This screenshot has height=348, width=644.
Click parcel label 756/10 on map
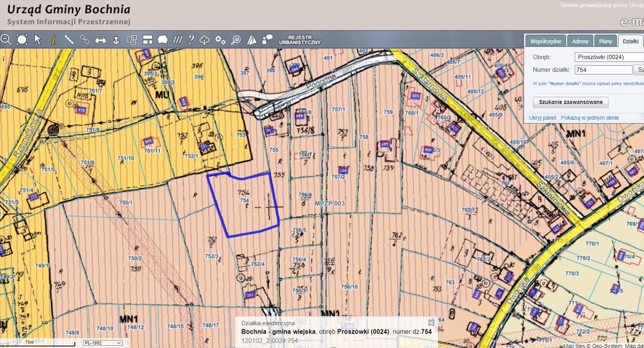[x=349, y=287]
